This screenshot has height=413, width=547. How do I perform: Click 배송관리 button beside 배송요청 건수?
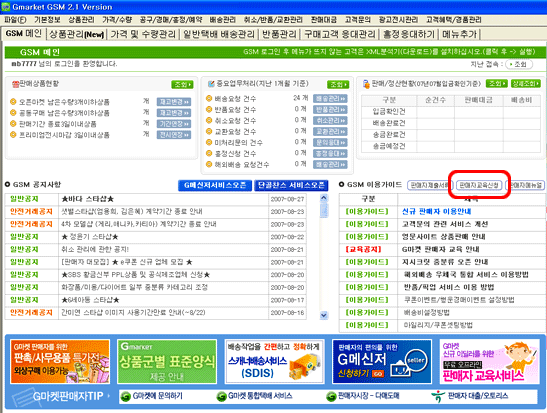click(x=330, y=98)
